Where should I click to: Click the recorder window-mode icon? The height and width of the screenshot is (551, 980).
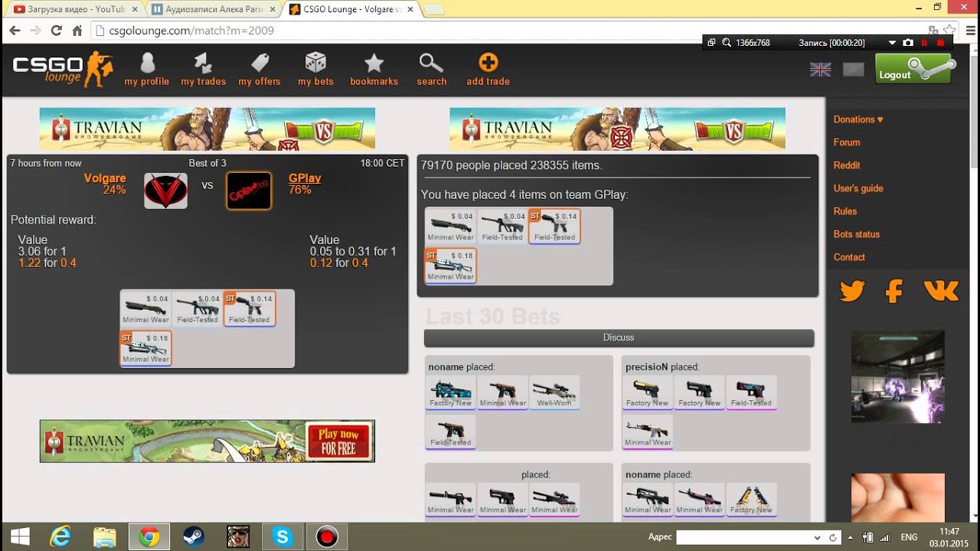point(711,43)
